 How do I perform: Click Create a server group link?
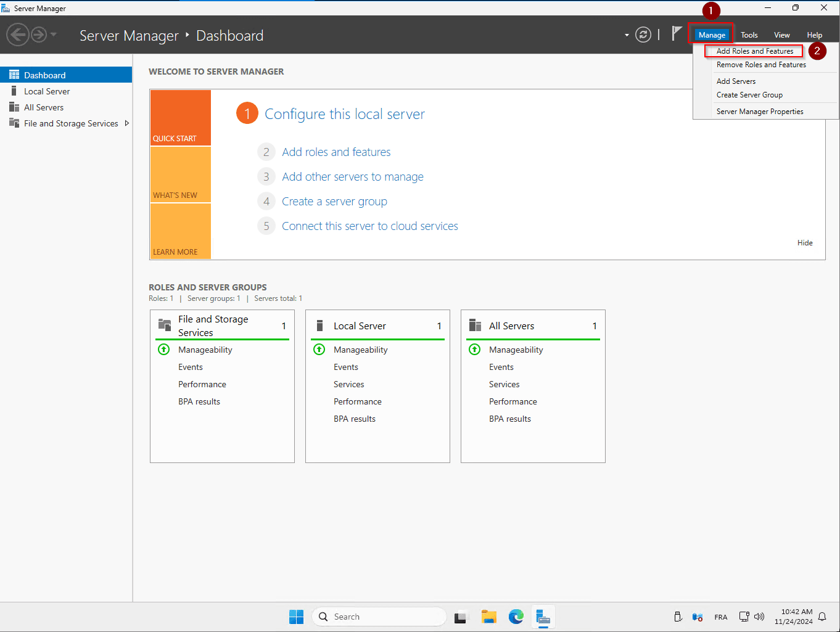pos(334,202)
